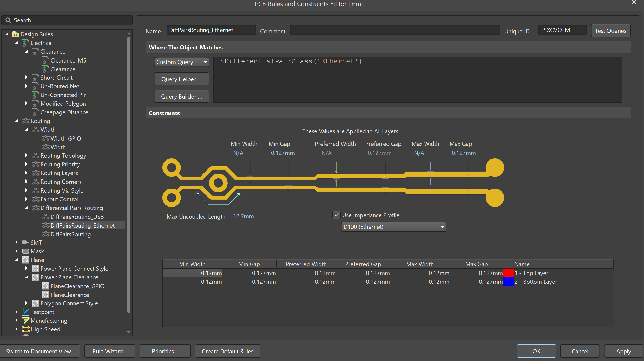Uncheck Use Impedance Profile checkbox
Screen dimensions: 644x361
tap(336, 215)
